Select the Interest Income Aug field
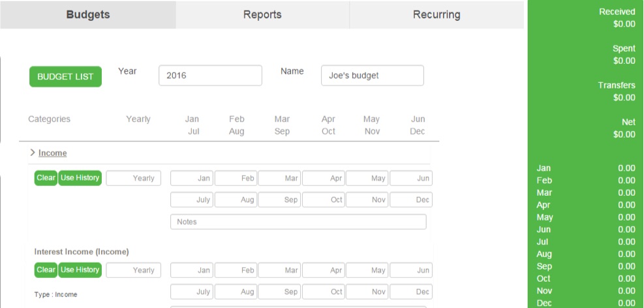The image size is (644, 308). pos(236,292)
